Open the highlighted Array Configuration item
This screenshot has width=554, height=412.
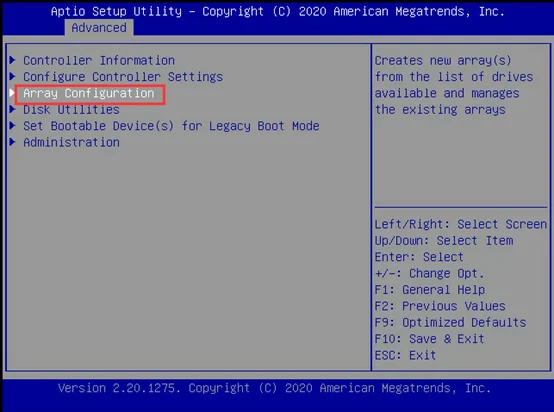(x=89, y=94)
